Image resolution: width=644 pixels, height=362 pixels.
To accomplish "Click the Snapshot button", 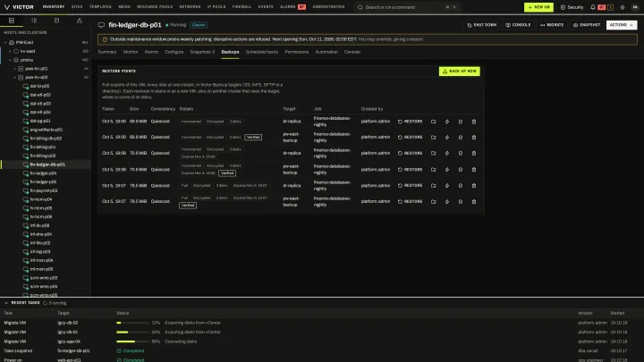I will (x=587, y=25).
